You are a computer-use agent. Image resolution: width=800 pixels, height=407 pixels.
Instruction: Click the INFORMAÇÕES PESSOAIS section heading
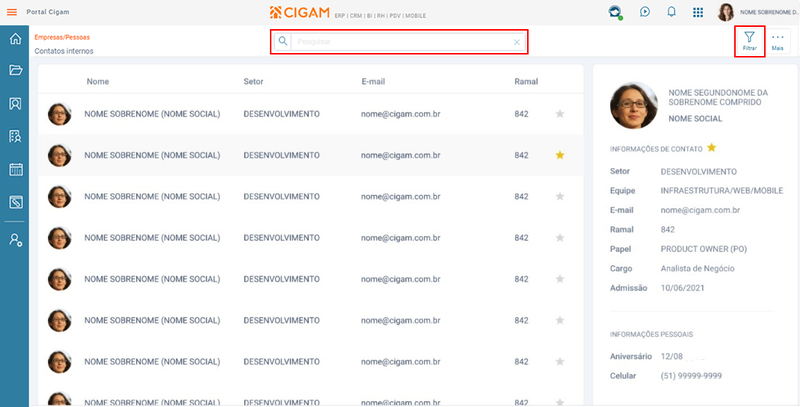click(x=651, y=335)
